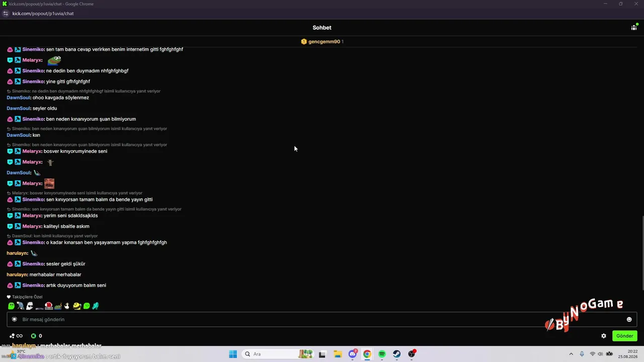644x362 pixels.
Task: Open OBS Studio from the taskbar
Action: [412, 354]
